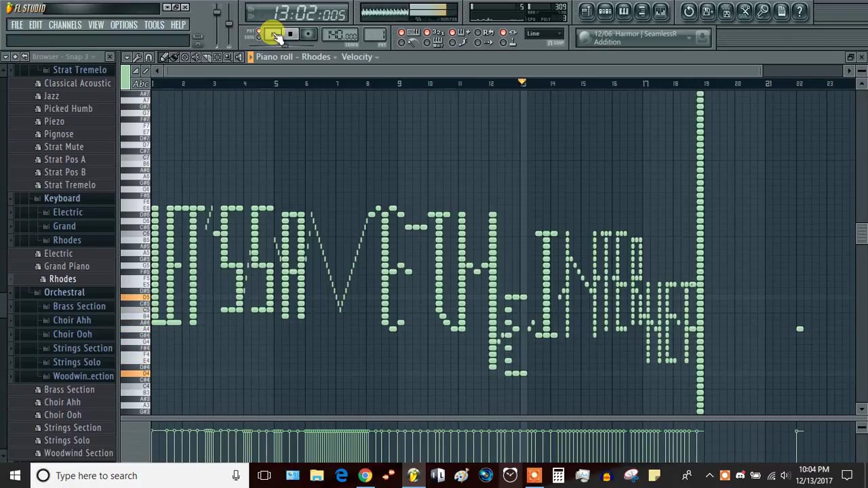Open the browser options menu arrow
Viewport: 868px width, 488px height.
[5, 56]
